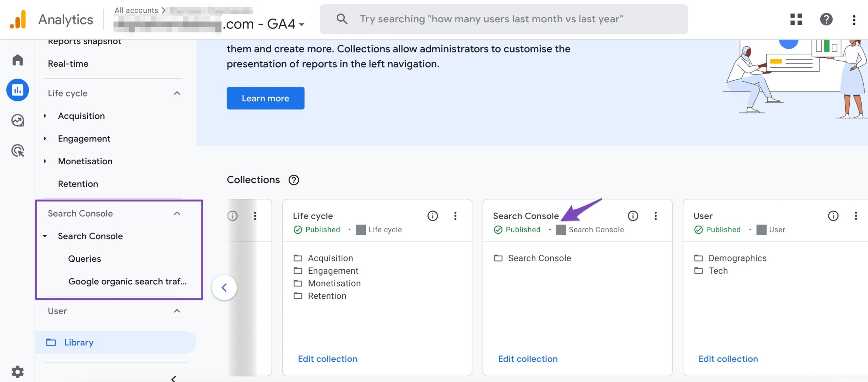Click Published status on Life cycle card
This screenshot has width=868, height=382.
pos(317,230)
